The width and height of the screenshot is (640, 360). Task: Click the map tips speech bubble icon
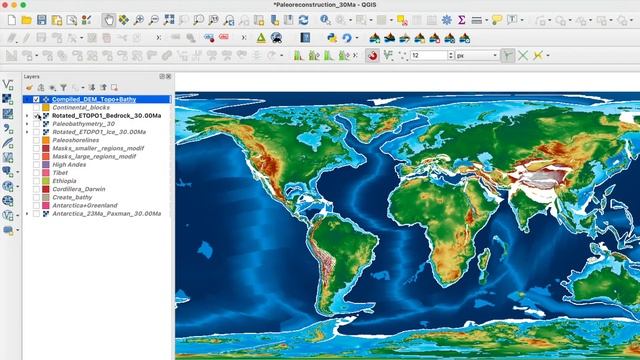tap(497, 20)
